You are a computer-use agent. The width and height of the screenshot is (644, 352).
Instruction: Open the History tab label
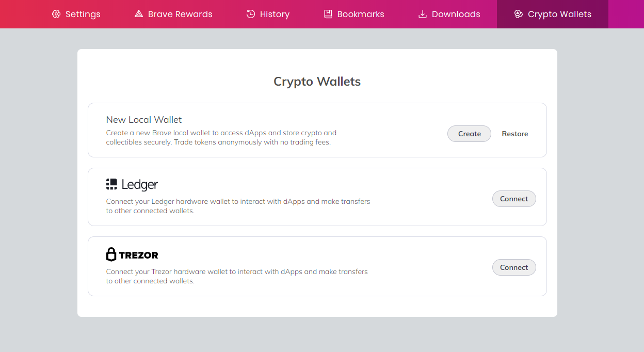[x=275, y=14]
